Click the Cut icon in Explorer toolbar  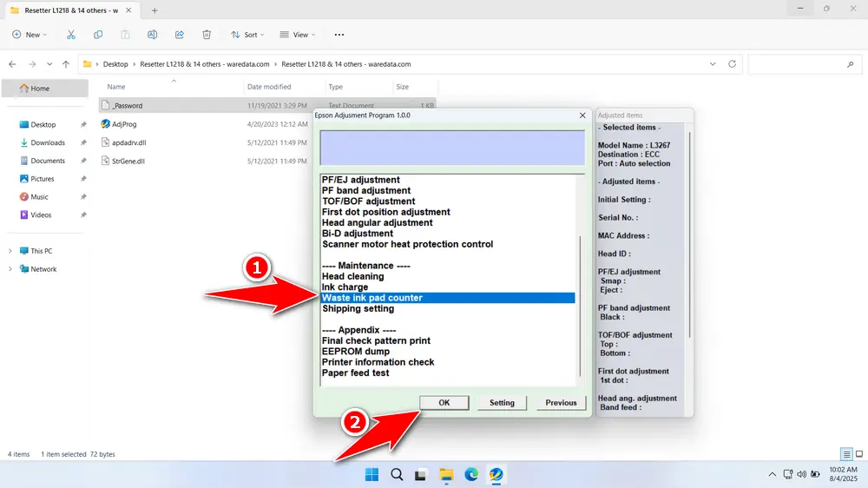[x=71, y=35]
